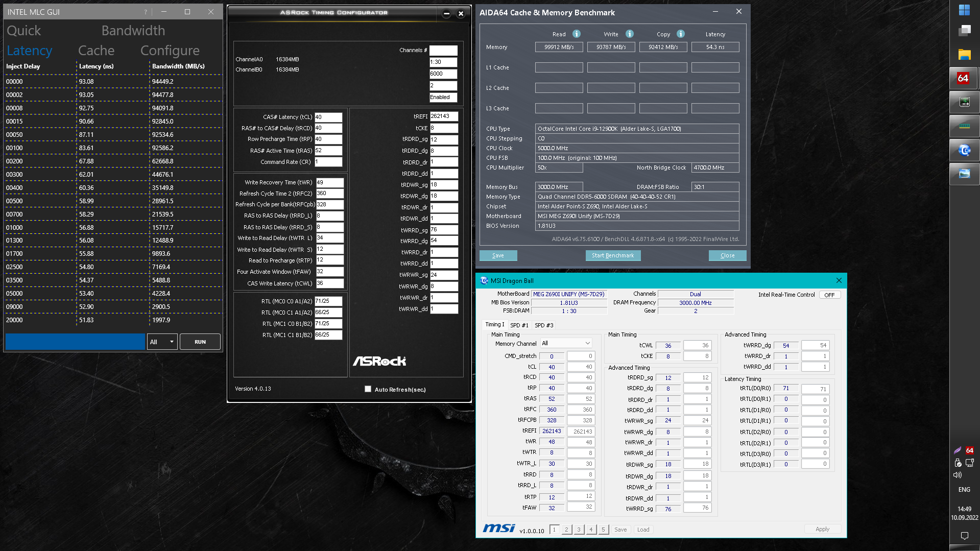Switch to the SPD #3 tab
The width and height of the screenshot is (980, 551).
point(544,325)
